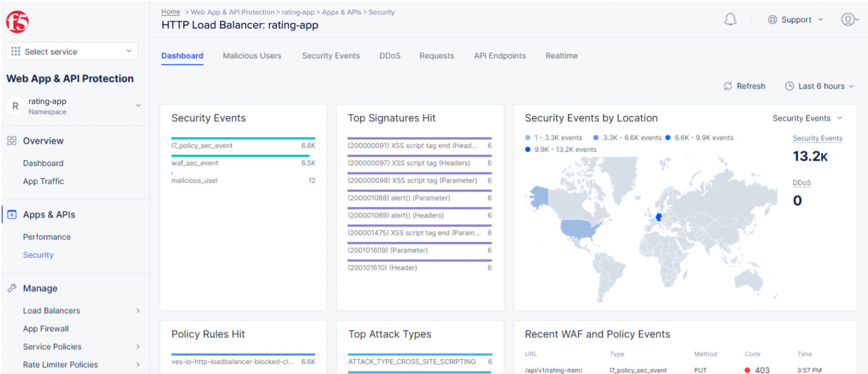Switch to the Malicious Users tab

coord(252,56)
